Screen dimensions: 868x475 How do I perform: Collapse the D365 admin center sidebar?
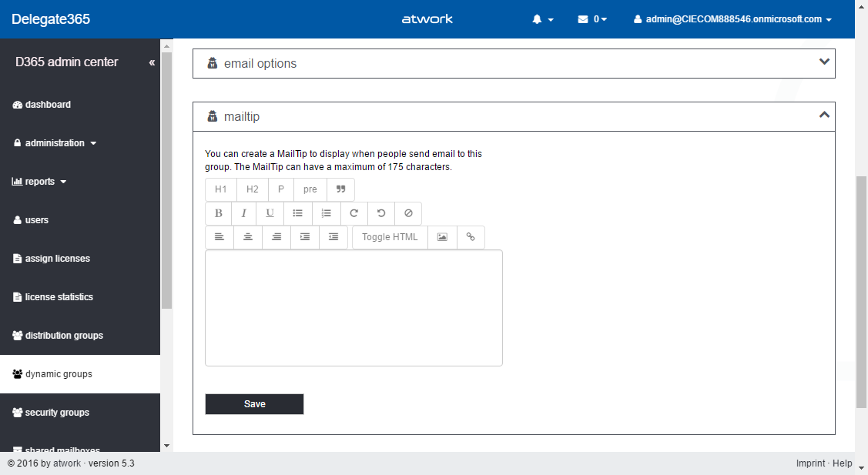point(152,62)
